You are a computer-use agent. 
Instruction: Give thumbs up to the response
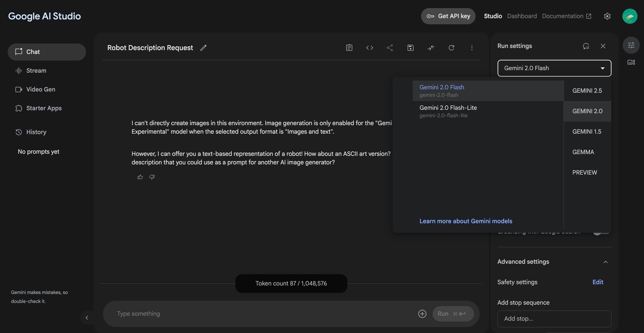140,177
